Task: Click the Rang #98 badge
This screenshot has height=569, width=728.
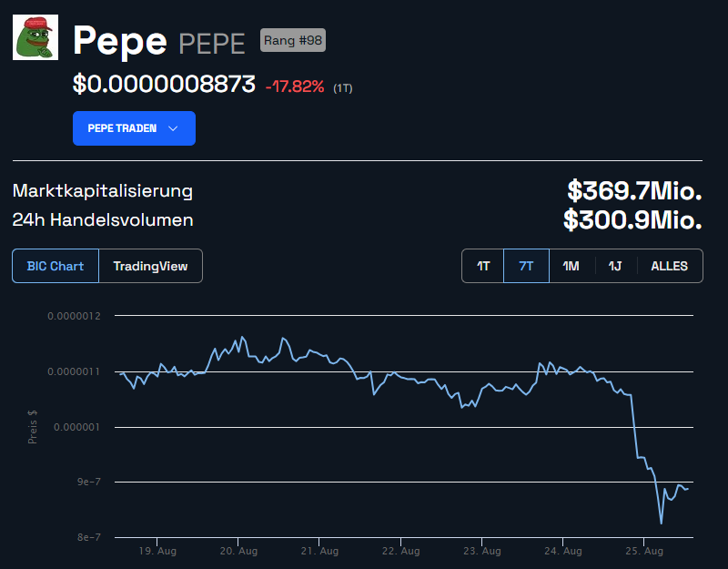Action: tap(292, 39)
